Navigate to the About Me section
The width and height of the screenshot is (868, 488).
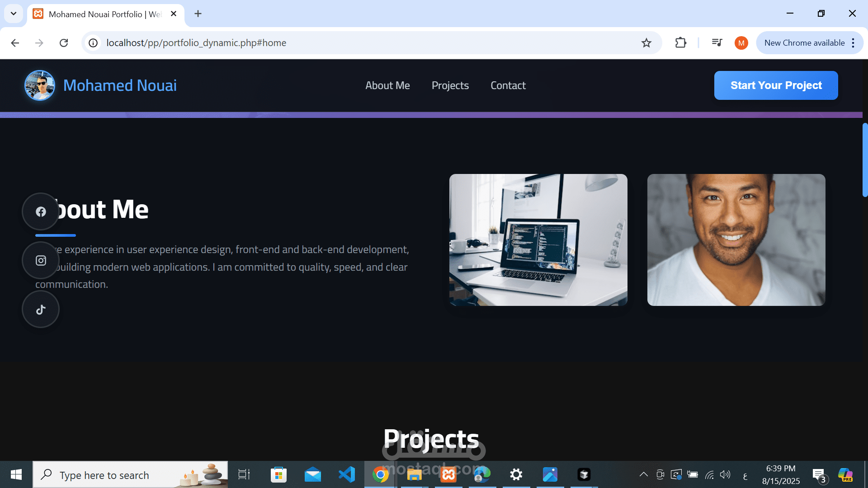(387, 85)
